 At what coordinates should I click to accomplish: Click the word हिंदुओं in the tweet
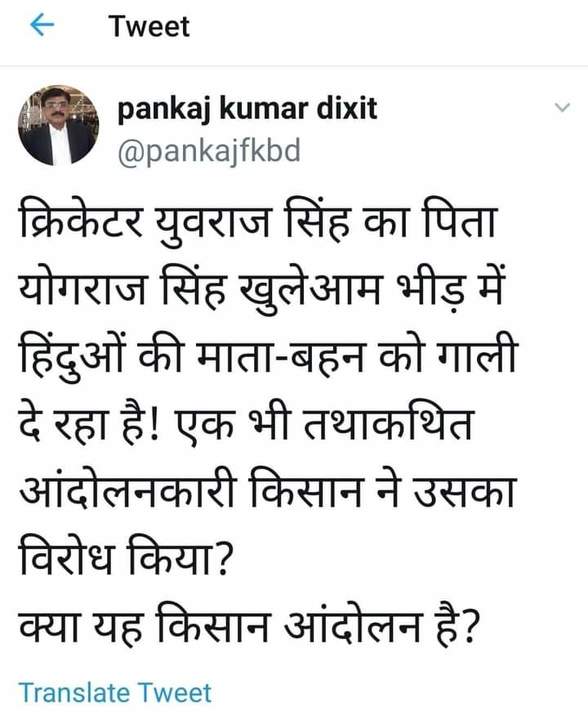point(72,358)
